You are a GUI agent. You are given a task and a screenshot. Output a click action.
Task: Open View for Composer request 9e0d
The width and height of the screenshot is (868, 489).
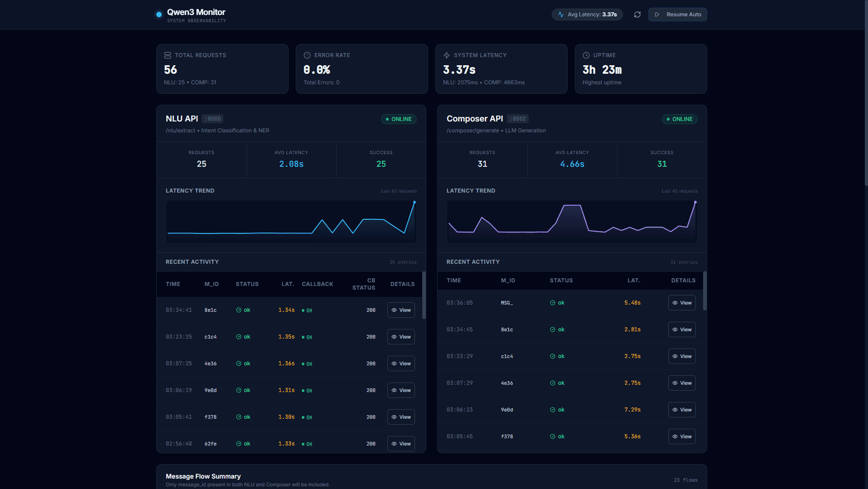[x=681, y=410]
